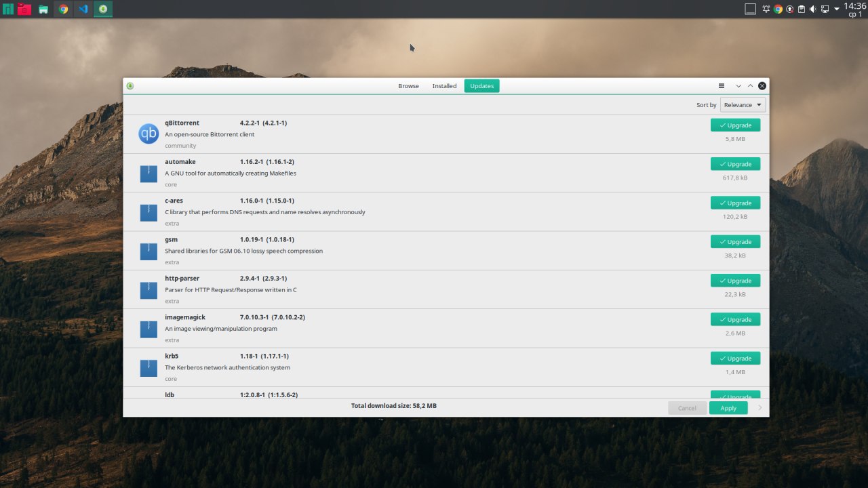Viewport: 868px width, 488px height.
Task: Toggle Upgrade for automake
Action: pos(735,164)
